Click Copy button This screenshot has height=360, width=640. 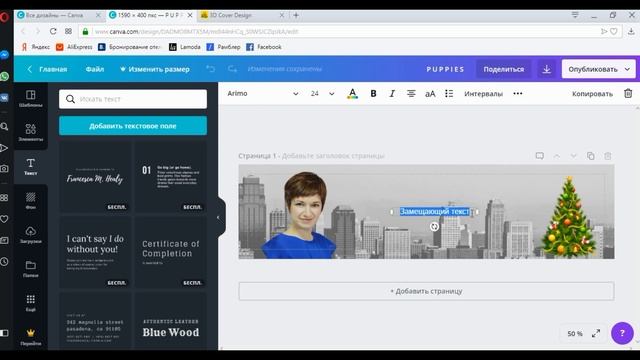click(592, 93)
